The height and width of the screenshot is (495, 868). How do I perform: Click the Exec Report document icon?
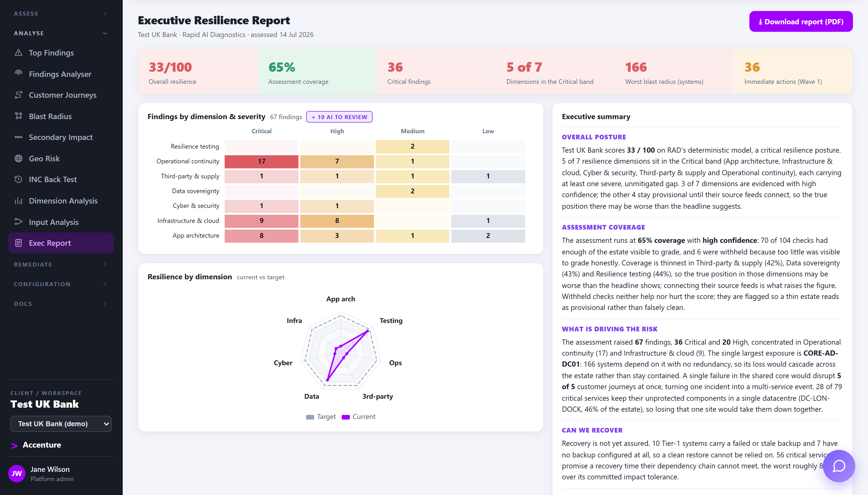[x=18, y=243]
